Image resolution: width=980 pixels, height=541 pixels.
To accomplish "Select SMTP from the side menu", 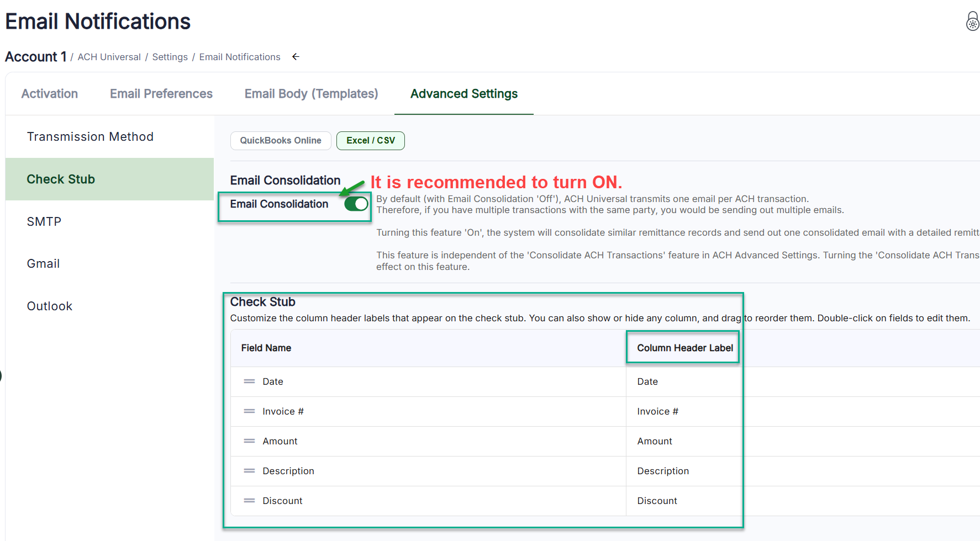I will click(x=44, y=222).
